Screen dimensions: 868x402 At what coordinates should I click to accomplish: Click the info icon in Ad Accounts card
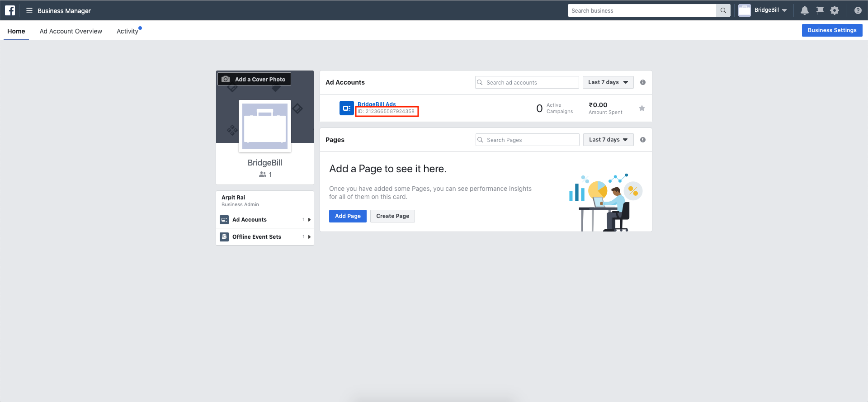pyautogui.click(x=642, y=82)
